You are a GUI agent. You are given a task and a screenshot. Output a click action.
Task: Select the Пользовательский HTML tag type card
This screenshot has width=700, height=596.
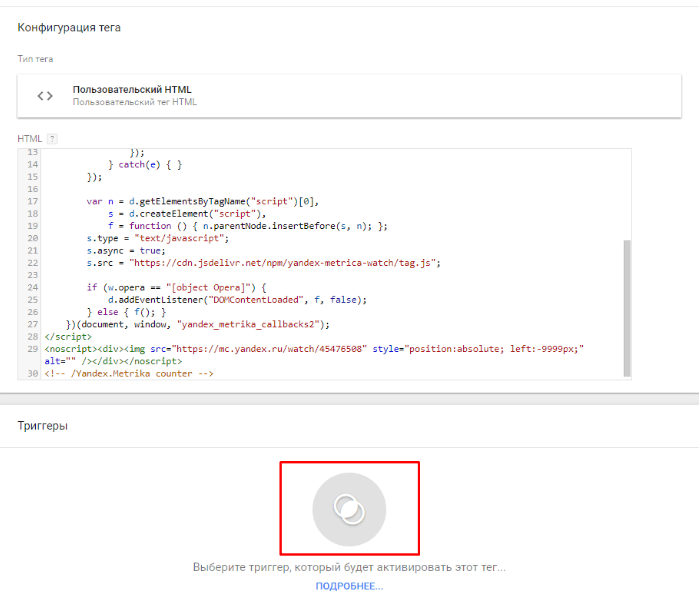(349, 96)
